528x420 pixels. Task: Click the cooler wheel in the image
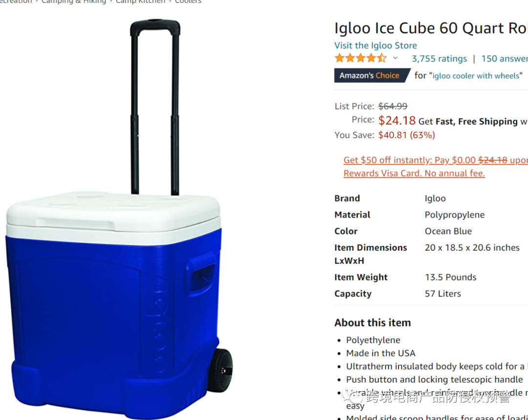click(x=220, y=370)
